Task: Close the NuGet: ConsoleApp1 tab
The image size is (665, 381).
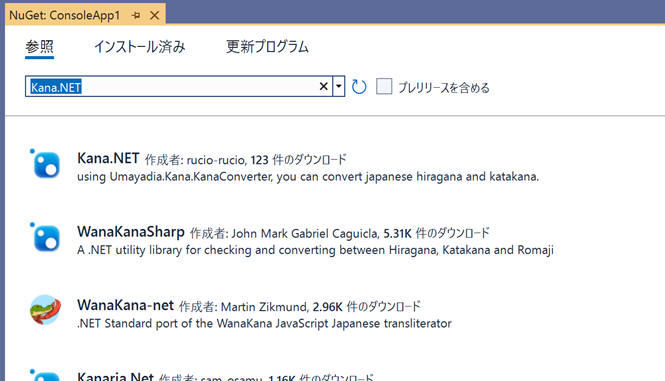Action: tap(155, 16)
